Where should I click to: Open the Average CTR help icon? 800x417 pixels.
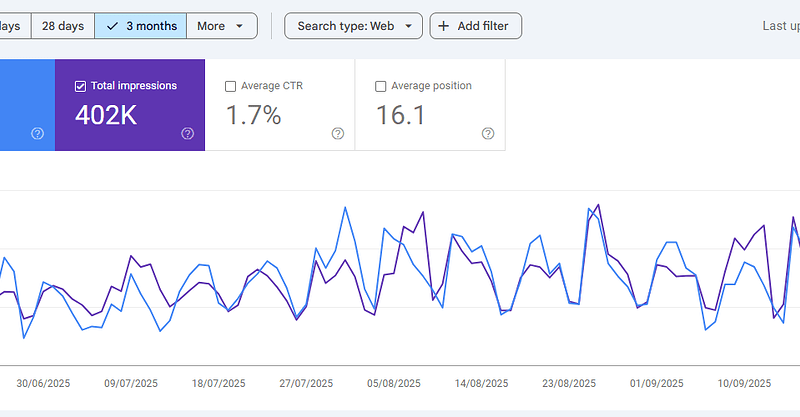337,134
